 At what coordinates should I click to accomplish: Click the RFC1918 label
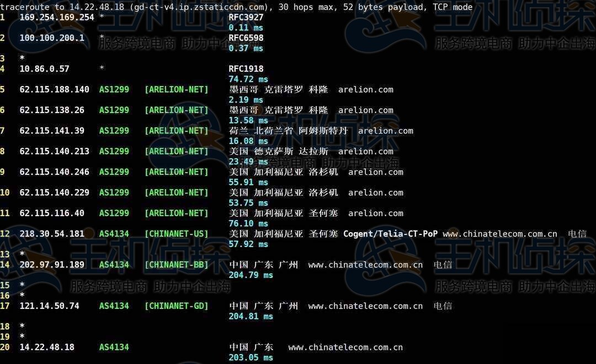click(x=246, y=69)
